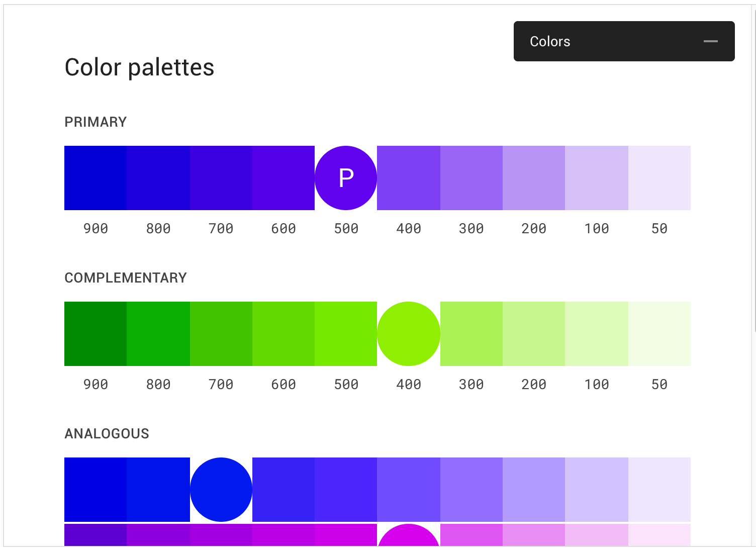
Task: Choose the magenta circle swatch at bottom
Action: (409, 536)
